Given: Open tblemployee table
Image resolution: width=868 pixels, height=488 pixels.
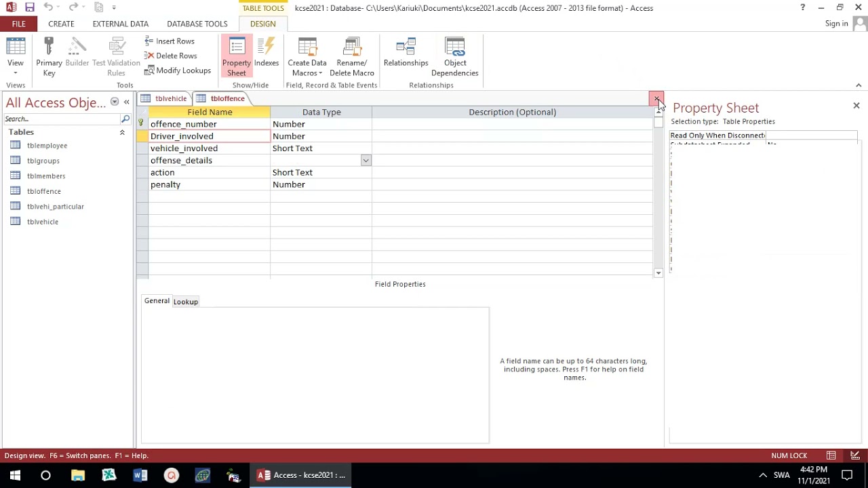Looking at the screenshot, I should click(x=47, y=146).
